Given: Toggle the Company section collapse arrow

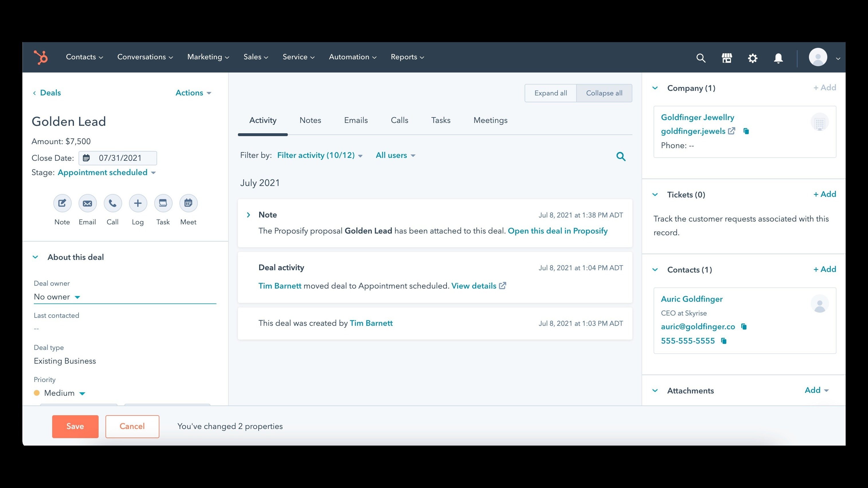Looking at the screenshot, I should (x=656, y=88).
